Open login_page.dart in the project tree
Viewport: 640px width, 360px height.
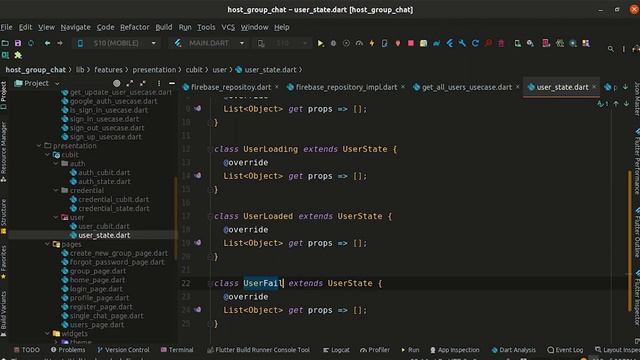point(96,289)
